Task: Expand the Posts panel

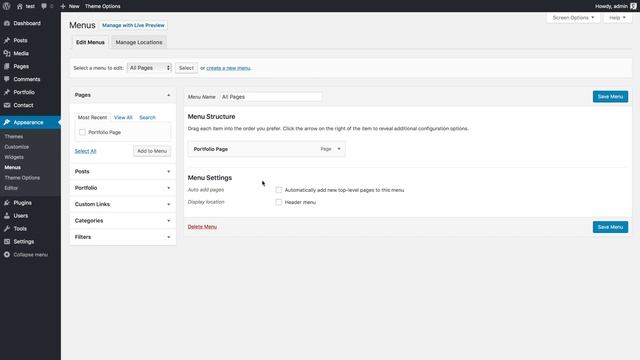Action: (x=123, y=171)
